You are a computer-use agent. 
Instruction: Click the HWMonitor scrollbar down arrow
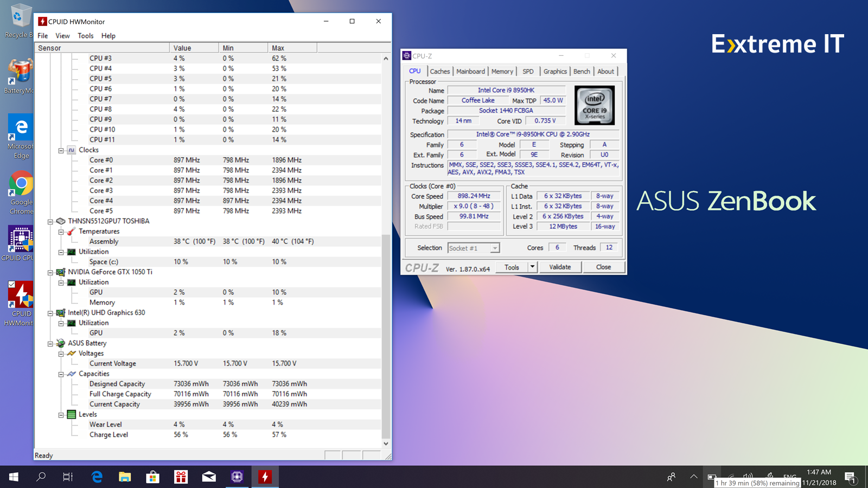pos(386,444)
